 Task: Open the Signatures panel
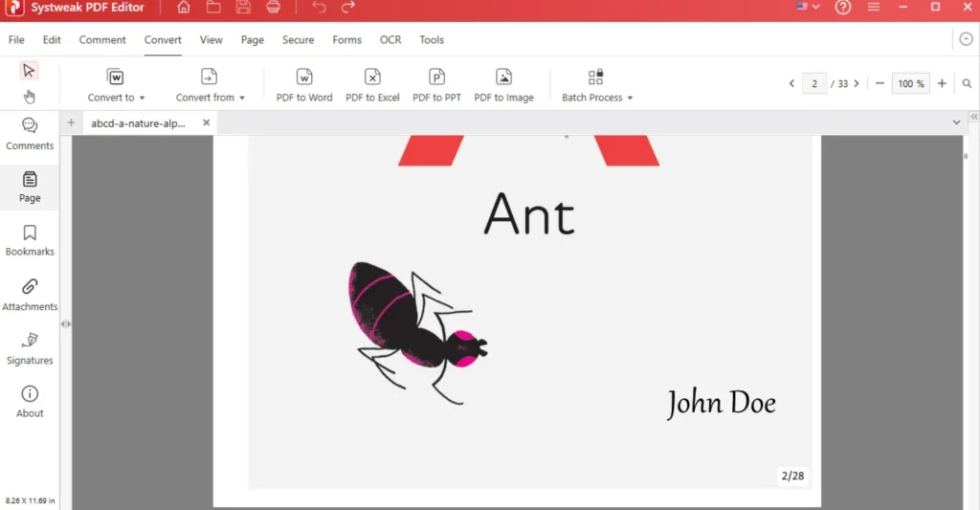(30, 348)
